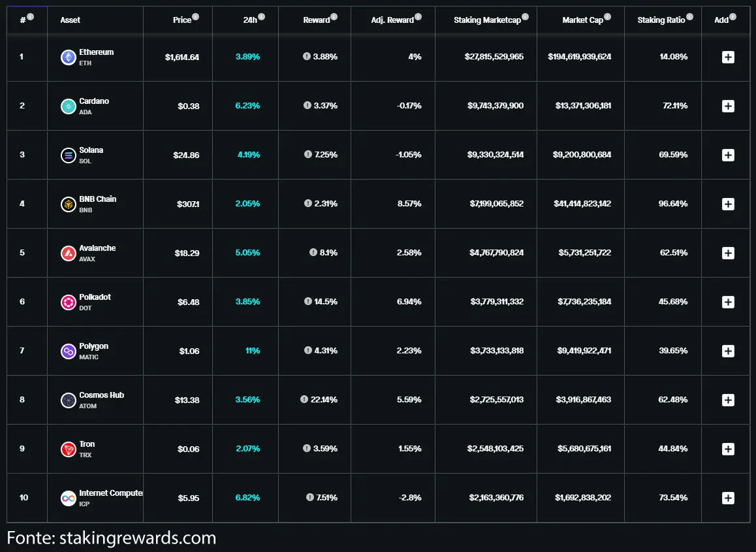The height and width of the screenshot is (552, 756).
Task: Open the Internet Computer asset name link
Action: coord(111,493)
